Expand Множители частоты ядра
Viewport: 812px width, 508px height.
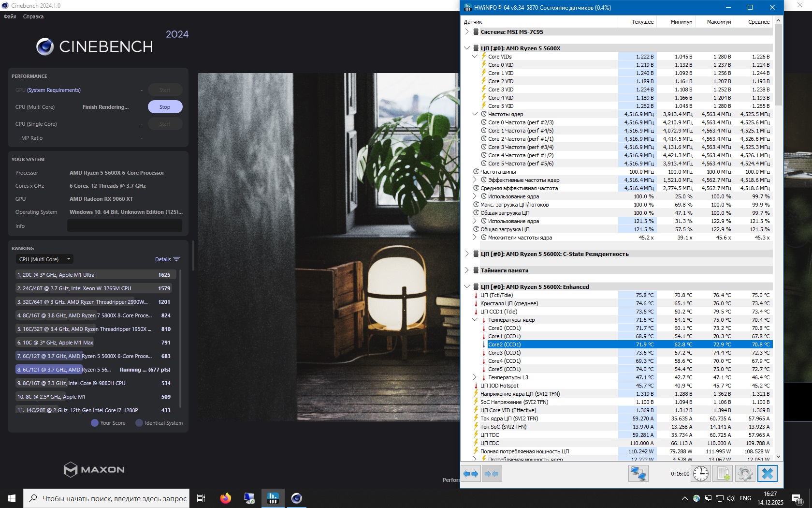tap(475, 238)
